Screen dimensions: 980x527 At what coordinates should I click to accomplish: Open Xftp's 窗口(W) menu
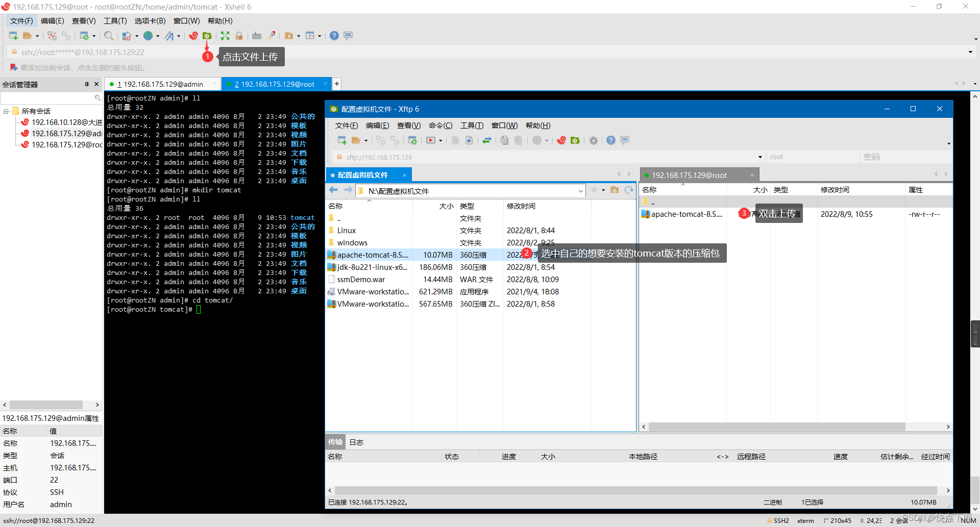(x=505, y=126)
